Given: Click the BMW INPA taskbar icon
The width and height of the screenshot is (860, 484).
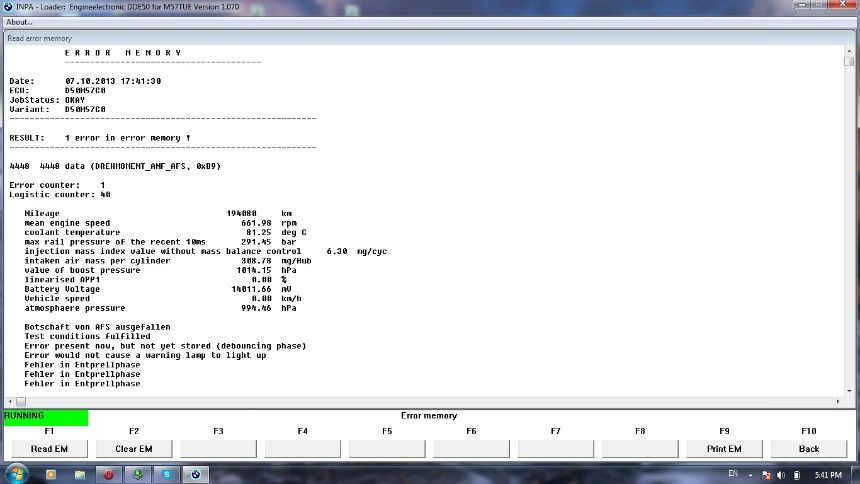Looking at the screenshot, I should [x=195, y=474].
